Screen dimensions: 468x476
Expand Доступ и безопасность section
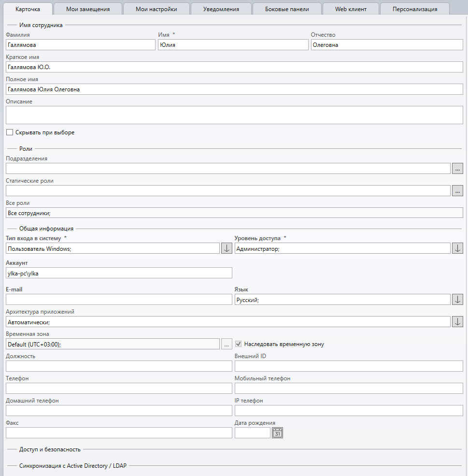(x=50, y=449)
